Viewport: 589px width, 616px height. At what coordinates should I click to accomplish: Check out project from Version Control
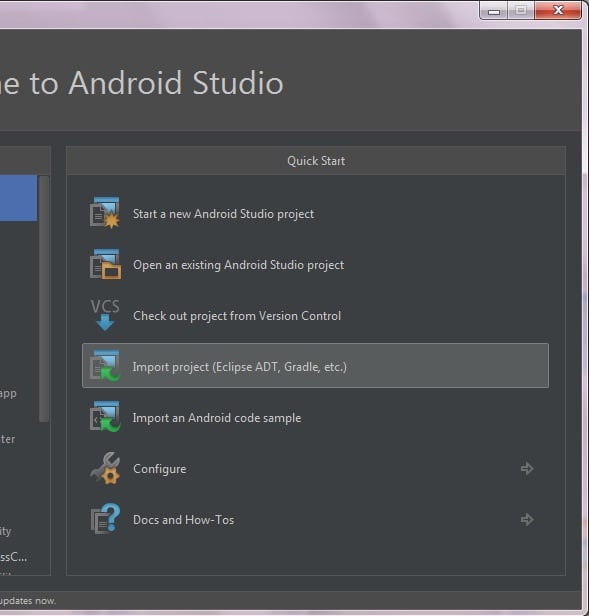pos(237,316)
